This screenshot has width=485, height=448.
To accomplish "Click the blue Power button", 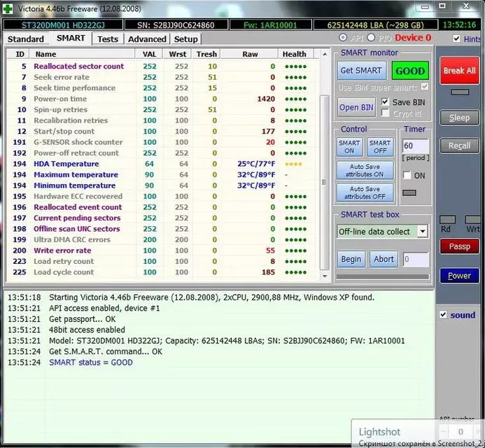I will click(459, 276).
